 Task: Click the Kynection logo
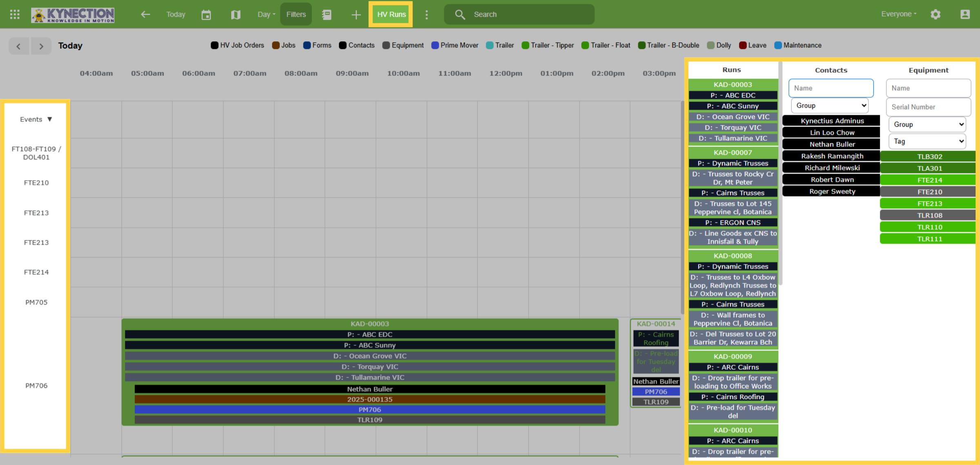(x=73, y=15)
